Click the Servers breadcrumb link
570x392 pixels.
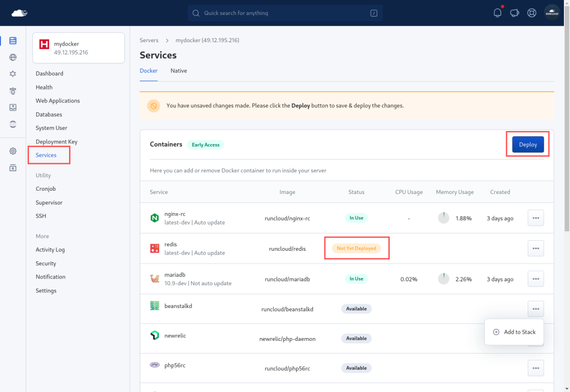(x=149, y=40)
